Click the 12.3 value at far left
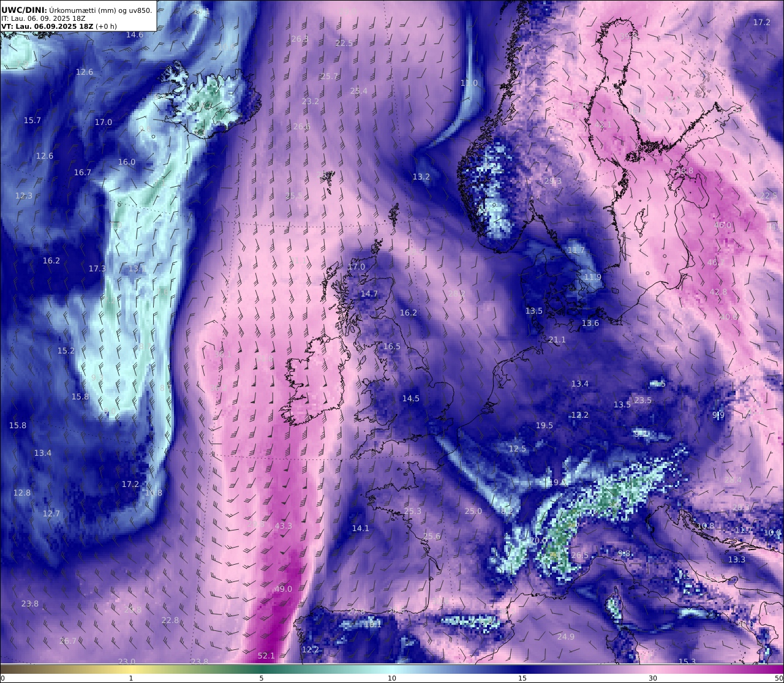The height and width of the screenshot is (683, 784). pyautogui.click(x=24, y=195)
